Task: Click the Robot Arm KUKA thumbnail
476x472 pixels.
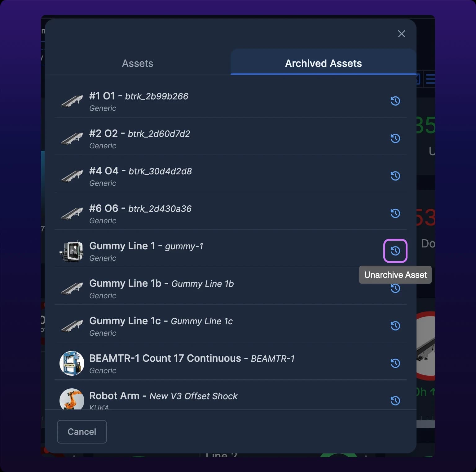Action: pos(72,400)
